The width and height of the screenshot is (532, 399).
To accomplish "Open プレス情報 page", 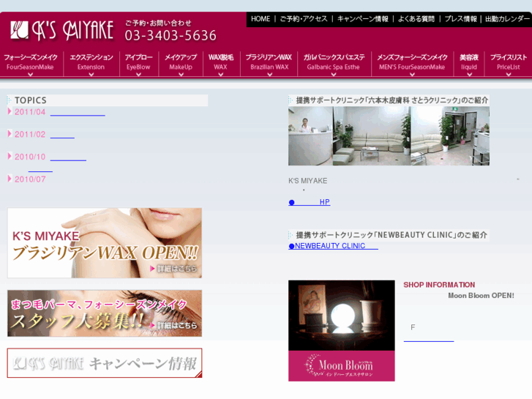I will (460, 19).
